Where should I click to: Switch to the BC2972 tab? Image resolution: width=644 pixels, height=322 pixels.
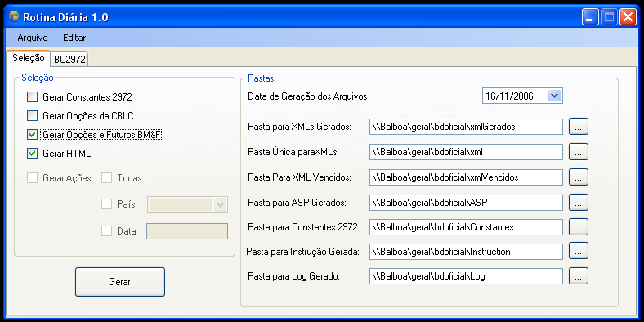[69, 59]
